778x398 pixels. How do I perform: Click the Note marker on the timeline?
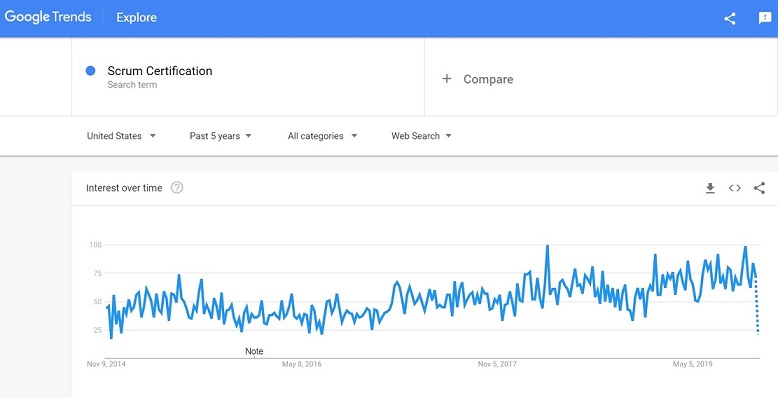(254, 351)
